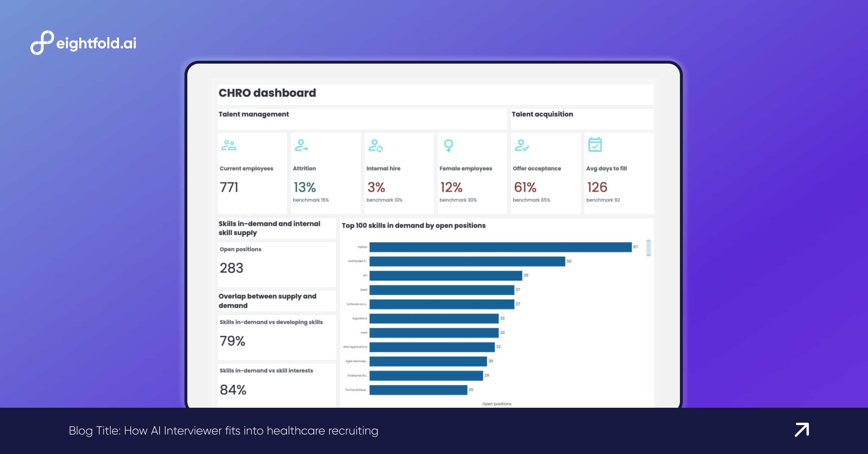
Task: Click the Top 100 skills chart title
Action: tap(413, 226)
